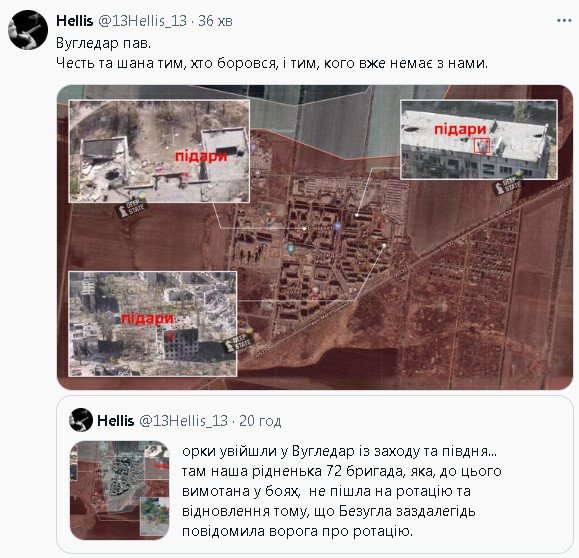Click the teal map pin marker in town center
579x558 pixels.
click(x=291, y=249)
